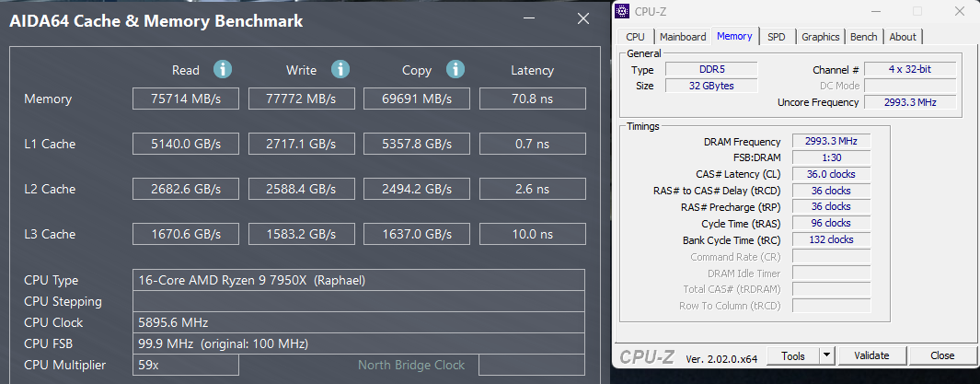The height and width of the screenshot is (384, 980).
Task: Show the About tab
Action: (903, 37)
